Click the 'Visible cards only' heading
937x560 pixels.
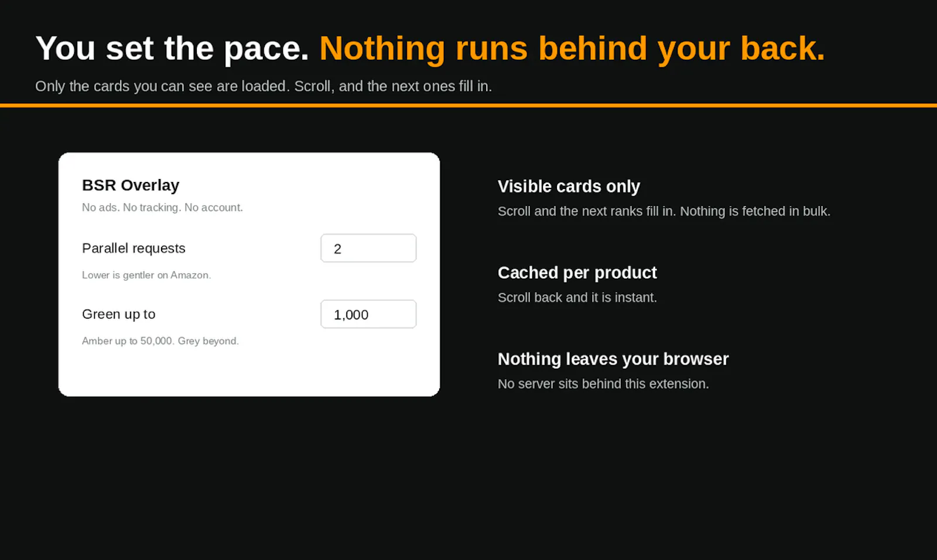569,187
